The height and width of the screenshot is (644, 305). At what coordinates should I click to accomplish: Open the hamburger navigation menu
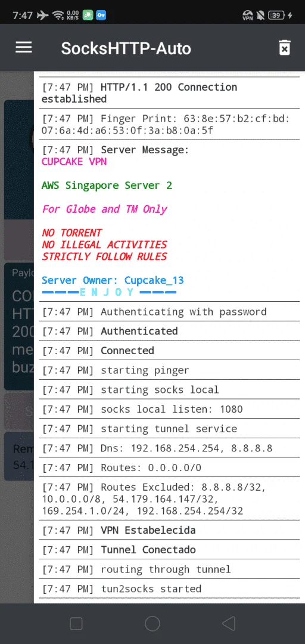[x=24, y=48]
